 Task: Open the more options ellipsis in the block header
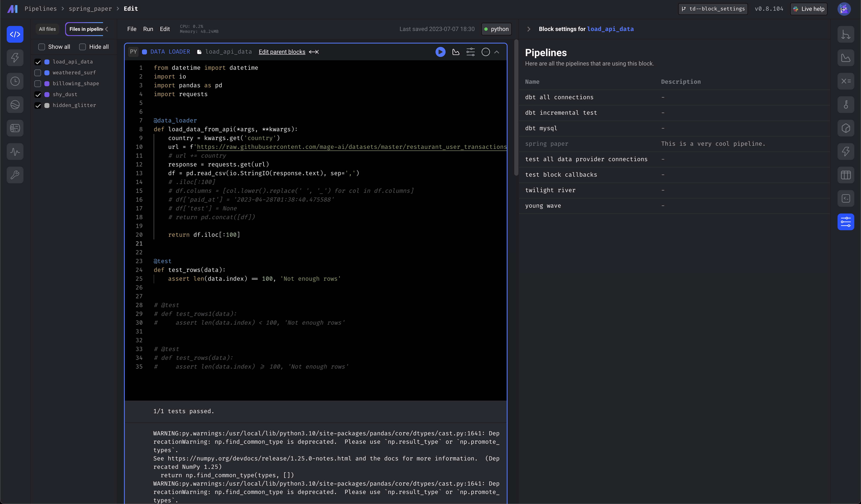pos(486,52)
